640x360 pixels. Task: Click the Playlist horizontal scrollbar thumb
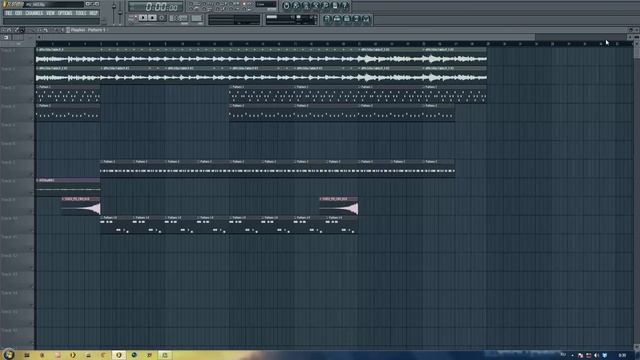coord(288,37)
